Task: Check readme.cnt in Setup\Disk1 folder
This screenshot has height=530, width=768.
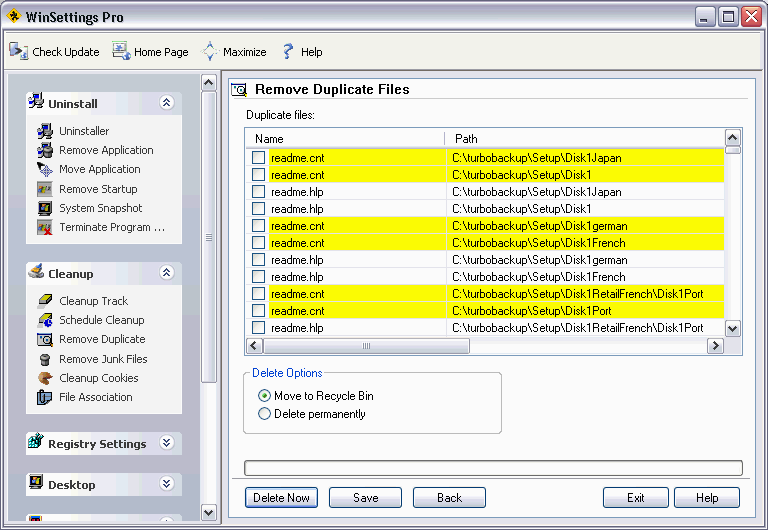Action: [x=258, y=175]
